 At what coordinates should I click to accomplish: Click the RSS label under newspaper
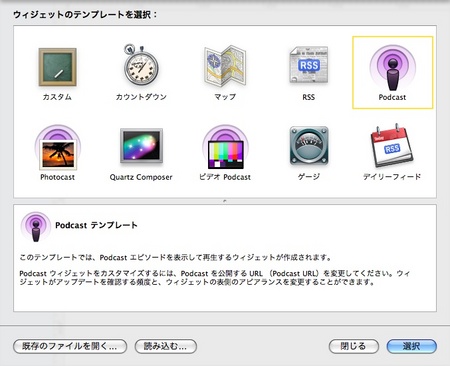[x=309, y=97]
